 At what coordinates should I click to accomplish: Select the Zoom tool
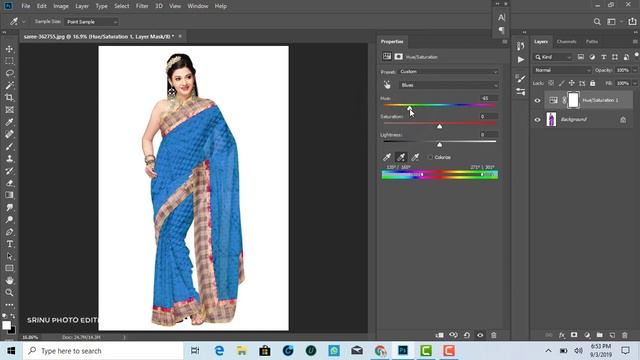click(x=9, y=293)
